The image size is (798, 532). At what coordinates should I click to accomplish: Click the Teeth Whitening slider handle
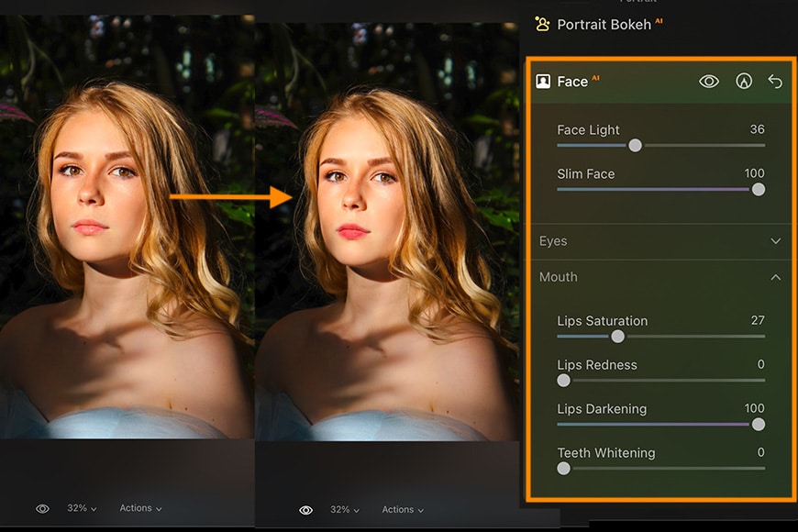click(563, 469)
